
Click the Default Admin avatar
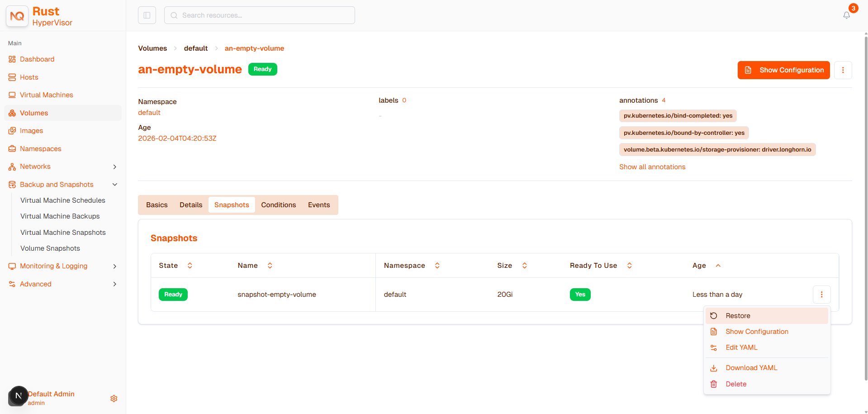(x=18, y=396)
